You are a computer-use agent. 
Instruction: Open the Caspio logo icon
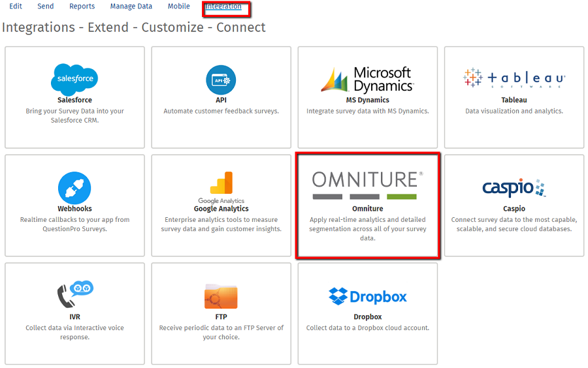[x=514, y=187]
